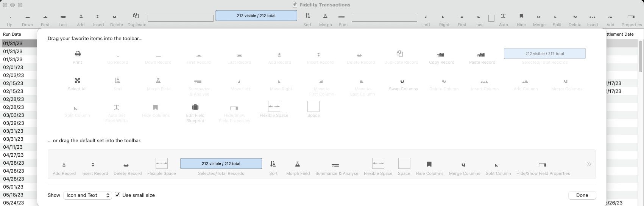Screen dimensions: 644x206
Task: Expand default set overflow chevron
Action: tap(589, 164)
